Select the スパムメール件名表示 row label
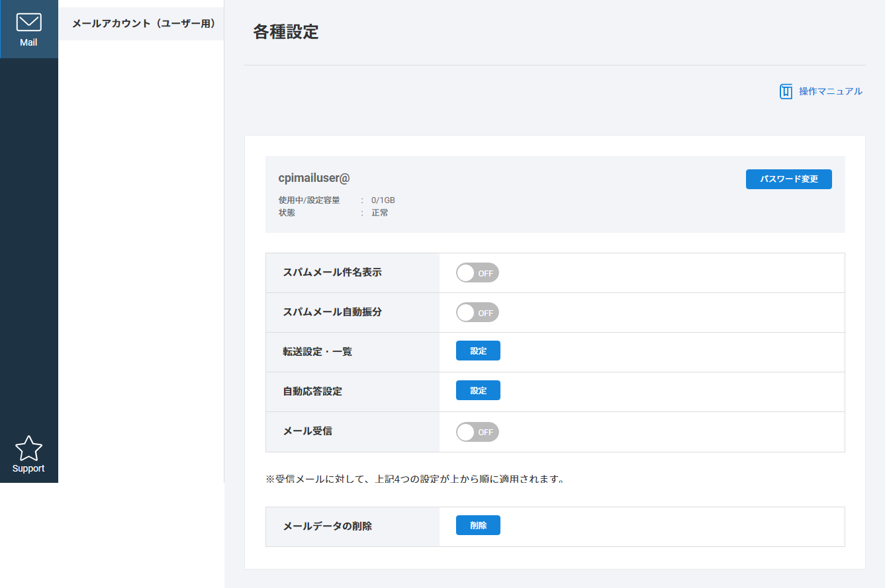Viewport: 885px width, 588px height. 332,273
